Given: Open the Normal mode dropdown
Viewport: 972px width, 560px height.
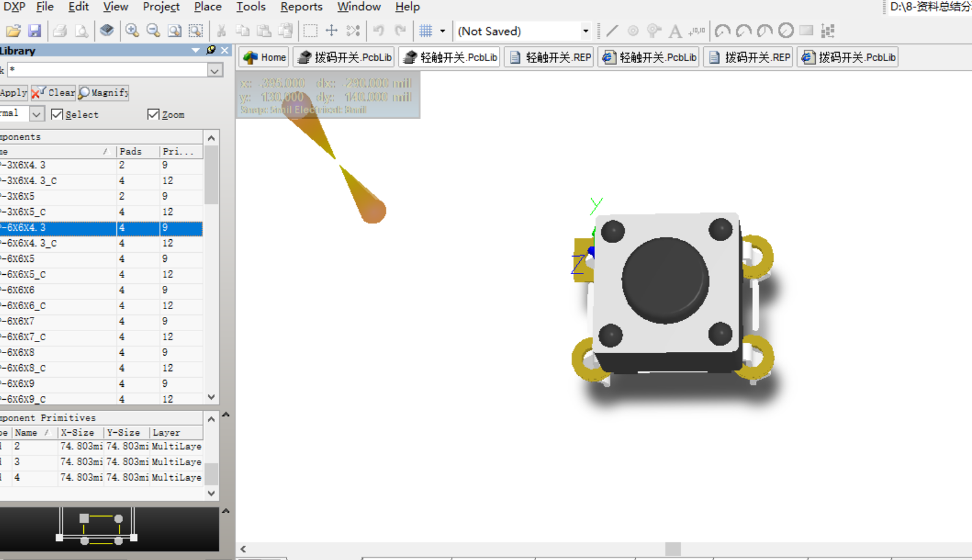Looking at the screenshot, I should 37,114.
